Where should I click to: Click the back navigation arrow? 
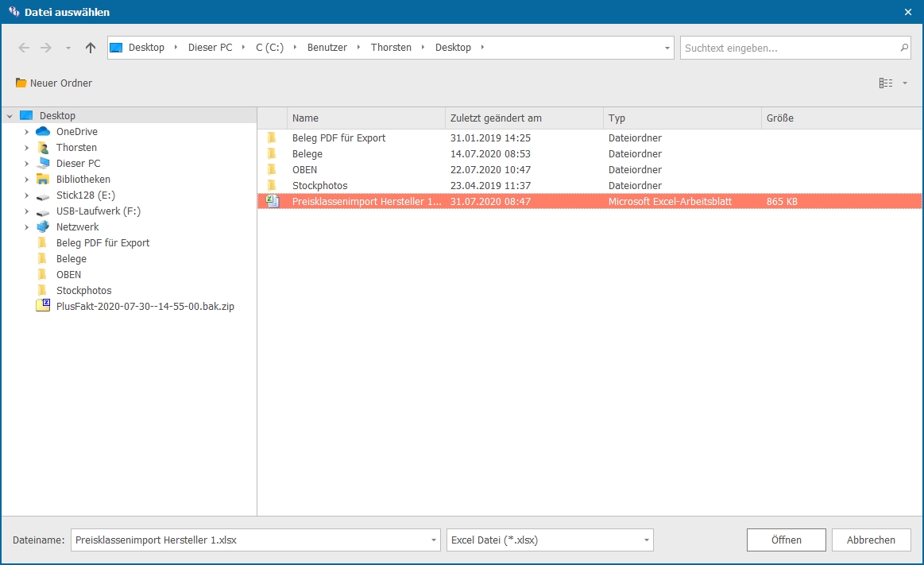(x=24, y=48)
